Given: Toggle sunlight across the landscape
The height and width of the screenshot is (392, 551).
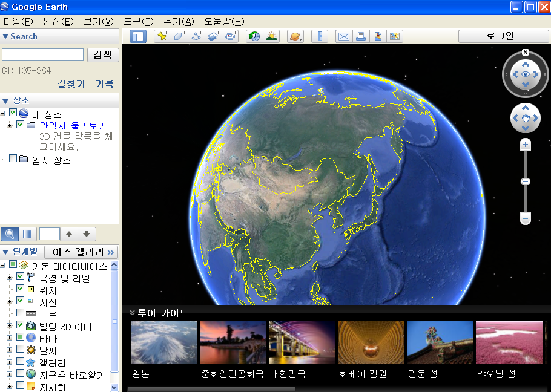Looking at the screenshot, I should point(271,36).
